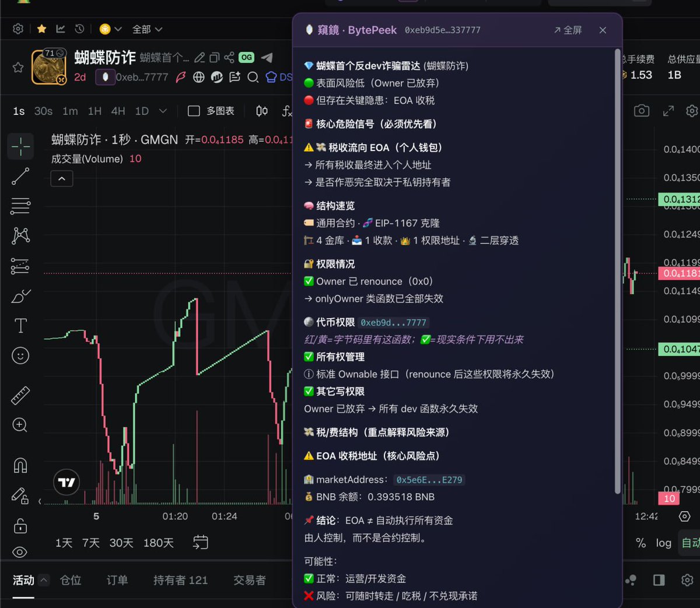Open the globe website icon
The image size is (700, 608).
pyautogui.click(x=199, y=77)
